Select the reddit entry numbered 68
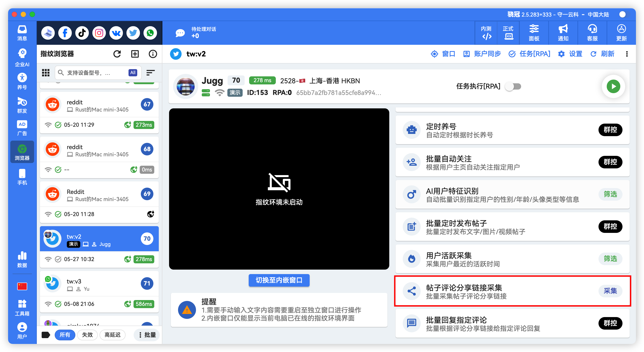Image resolution: width=644 pixels, height=352 pixels. [99, 157]
